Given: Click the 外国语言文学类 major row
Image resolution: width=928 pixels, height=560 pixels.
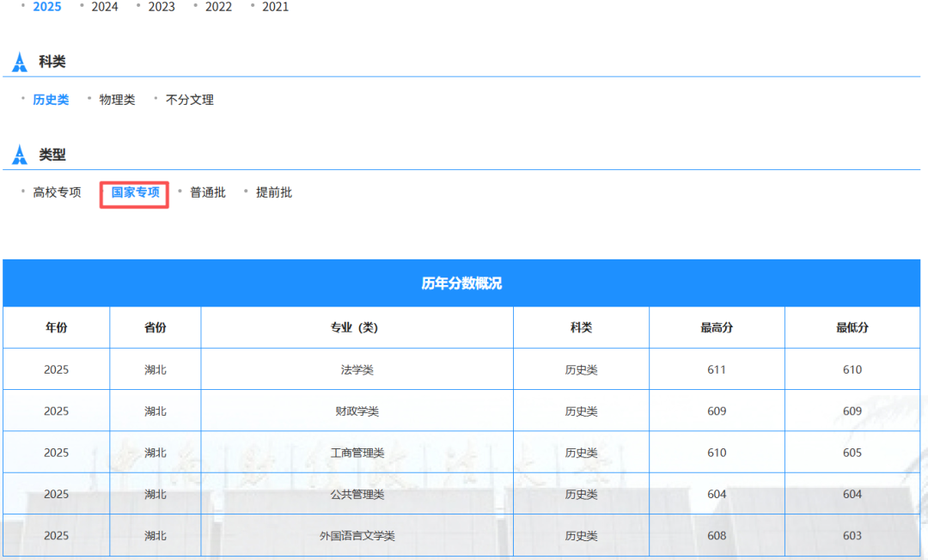Looking at the screenshot, I should pyautogui.click(x=461, y=535).
